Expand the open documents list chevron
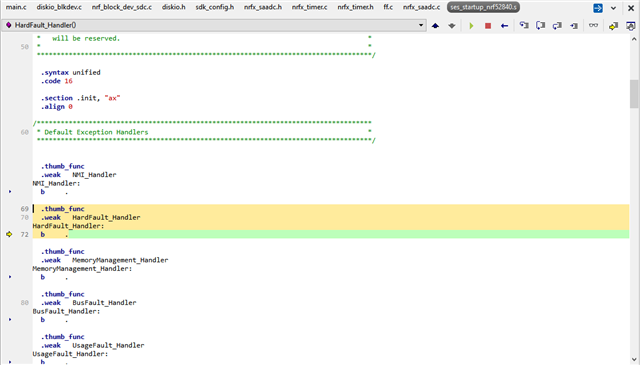This screenshot has width=640, height=365. click(613, 8)
